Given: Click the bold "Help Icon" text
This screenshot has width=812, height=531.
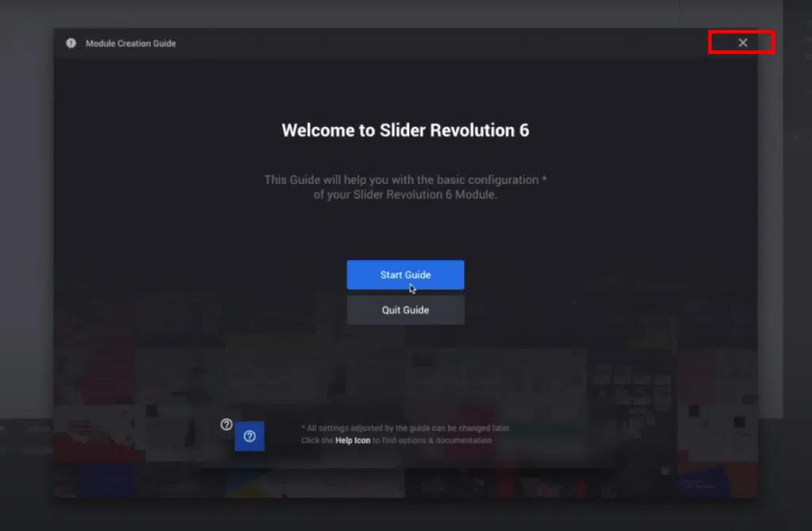Looking at the screenshot, I should [352, 441].
